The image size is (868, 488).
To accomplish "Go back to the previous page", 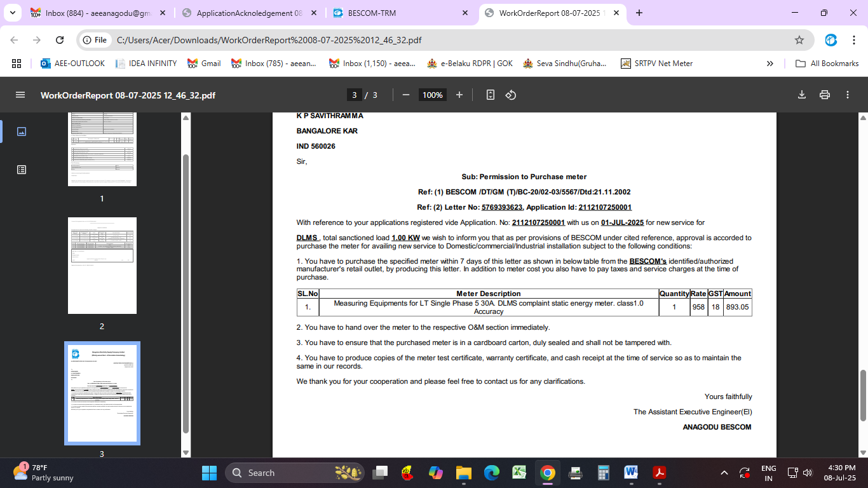I will (x=14, y=40).
